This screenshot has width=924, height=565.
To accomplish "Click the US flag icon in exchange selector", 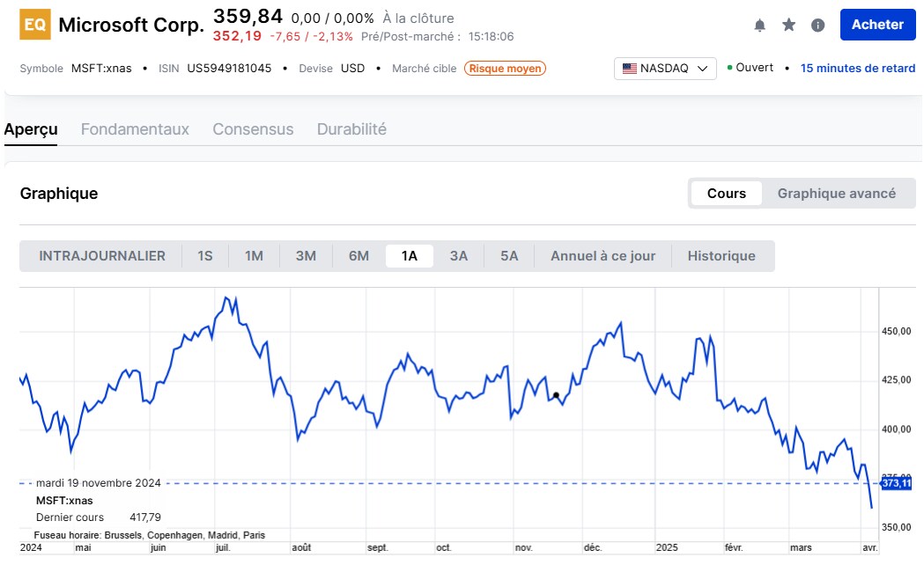I will coord(629,69).
